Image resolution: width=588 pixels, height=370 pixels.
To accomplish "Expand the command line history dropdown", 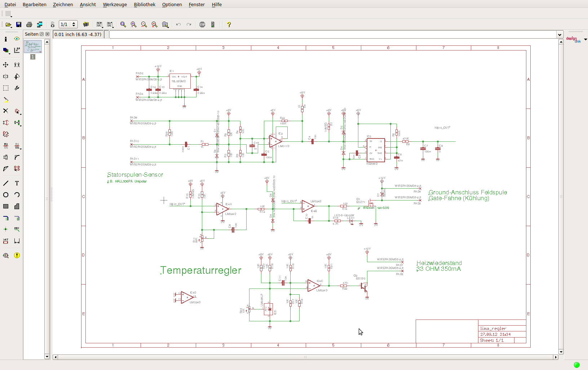I will click(x=560, y=35).
